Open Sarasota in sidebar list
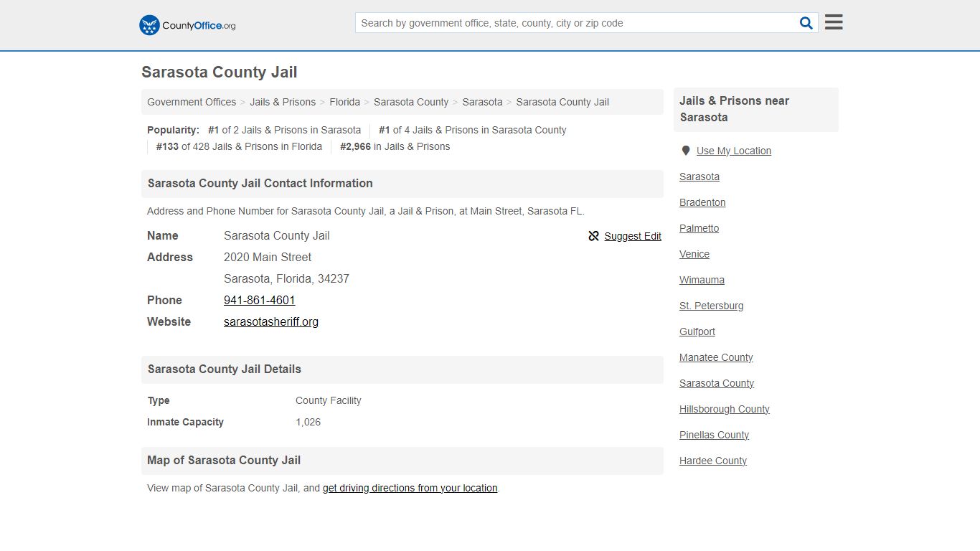This screenshot has height=551, width=980. coord(699,176)
